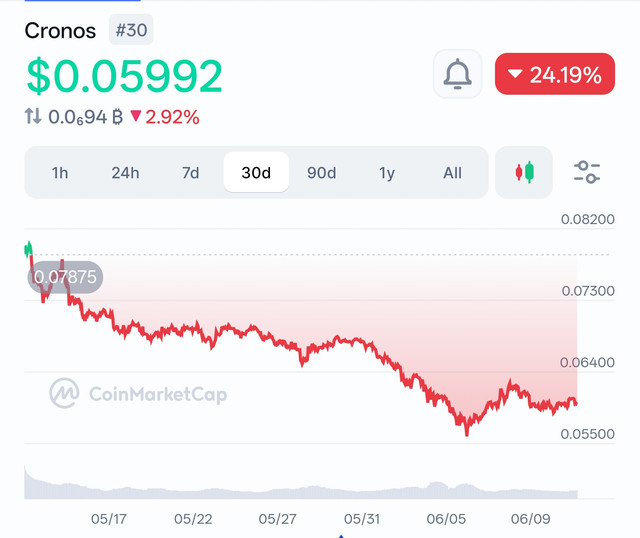Select the 24h timeframe
This screenshot has width=640, height=538.
[x=125, y=173]
